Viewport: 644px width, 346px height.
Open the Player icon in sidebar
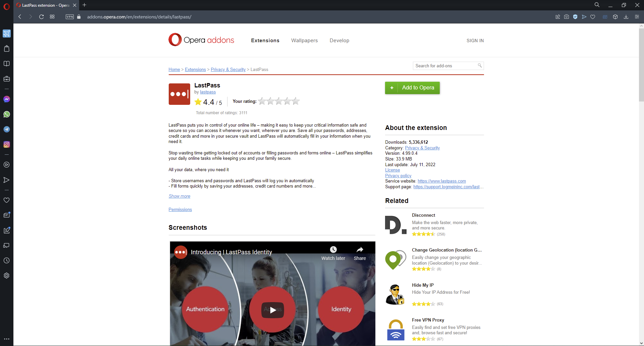[6, 165]
